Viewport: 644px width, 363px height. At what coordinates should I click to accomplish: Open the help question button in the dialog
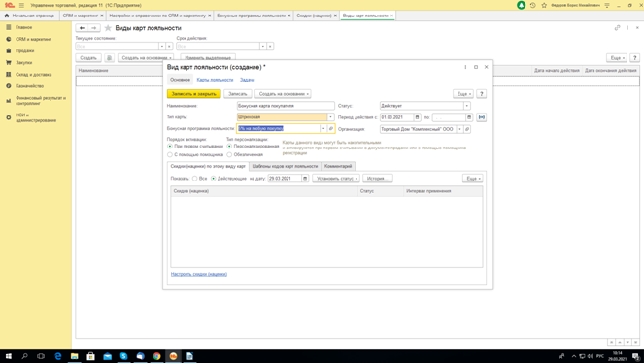click(x=482, y=94)
